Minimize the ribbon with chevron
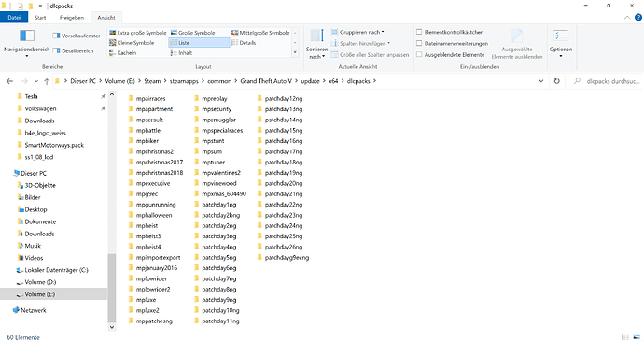Screen dimensions: 644x342 (627, 17)
